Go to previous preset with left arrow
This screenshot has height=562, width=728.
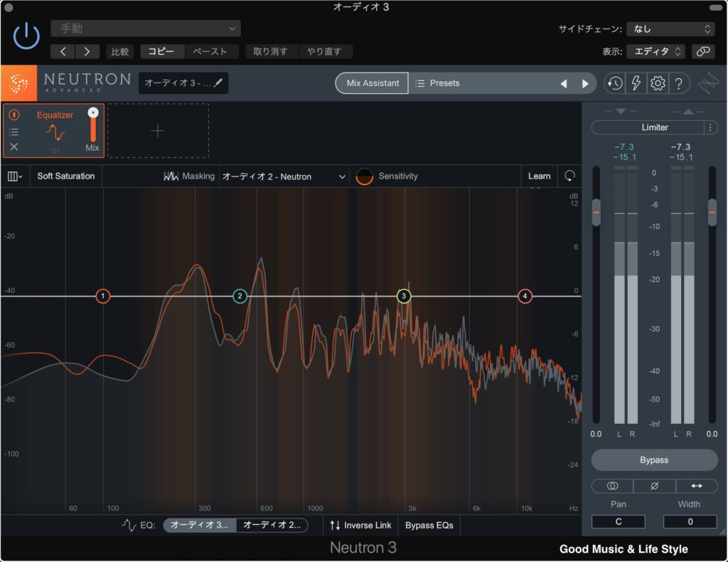pos(63,51)
